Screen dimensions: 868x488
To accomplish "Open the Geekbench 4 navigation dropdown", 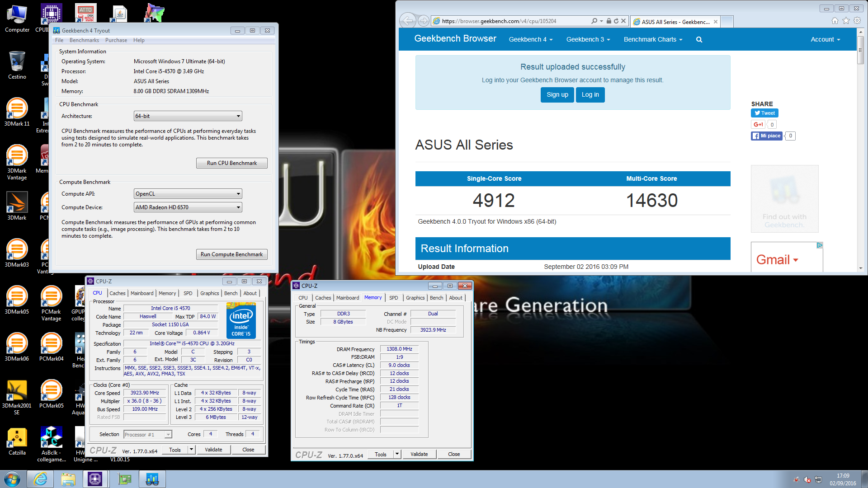I will pyautogui.click(x=531, y=40).
